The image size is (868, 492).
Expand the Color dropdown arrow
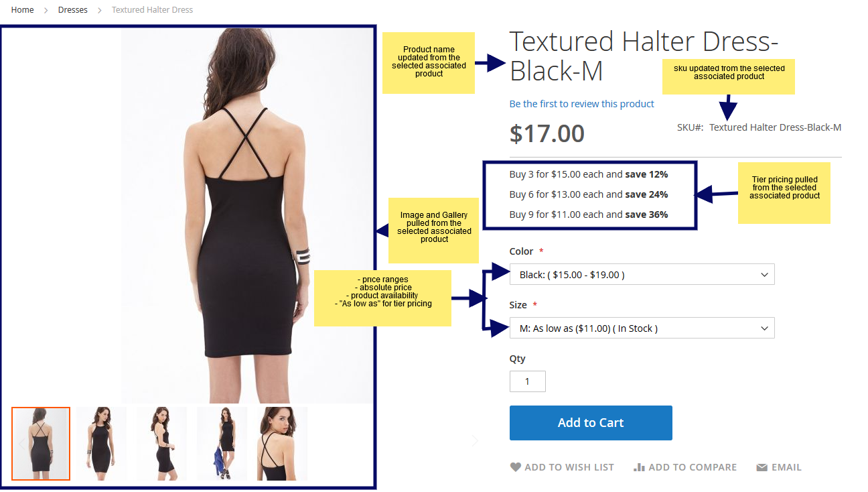coord(764,275)
